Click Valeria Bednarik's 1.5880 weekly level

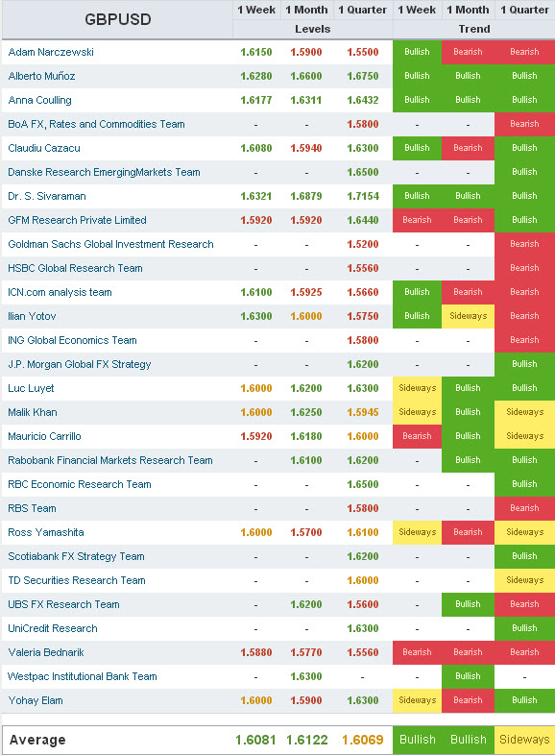click(x=256, y=653)
